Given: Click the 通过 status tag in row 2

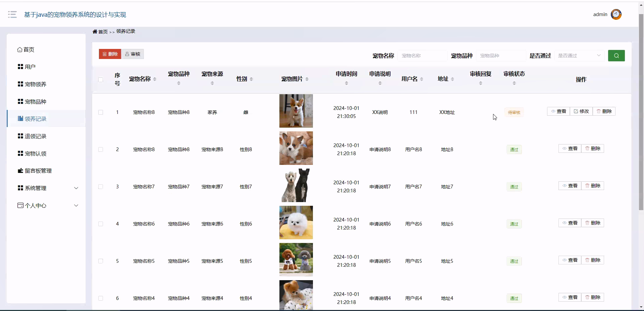Looking at the screenshot, I should tap(514, 149).
